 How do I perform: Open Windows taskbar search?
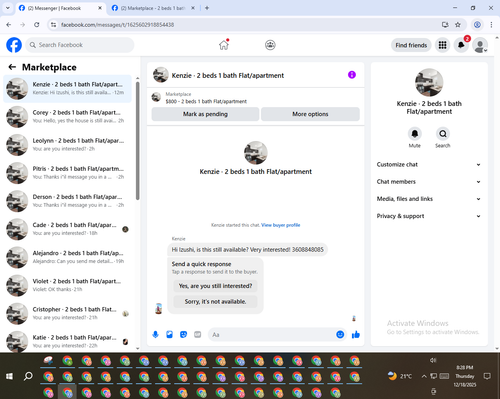tap(28, 376)
